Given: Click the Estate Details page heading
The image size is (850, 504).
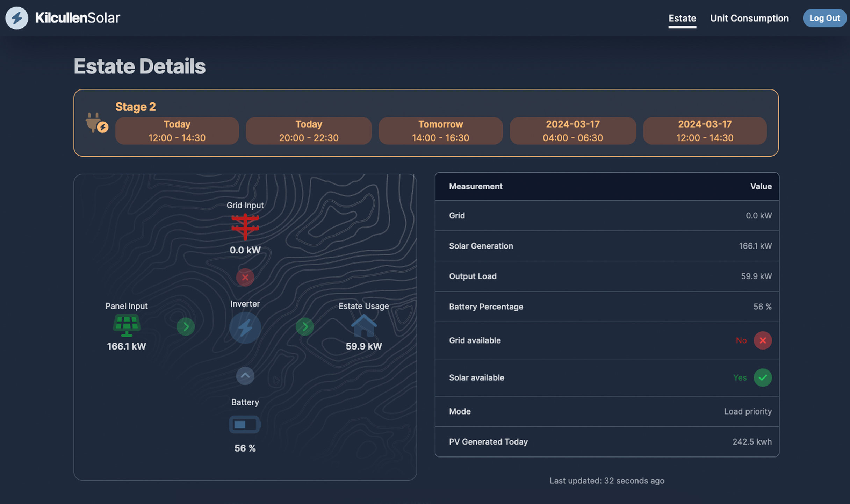Looking at the screenshot, I should [x=139, y=66].
